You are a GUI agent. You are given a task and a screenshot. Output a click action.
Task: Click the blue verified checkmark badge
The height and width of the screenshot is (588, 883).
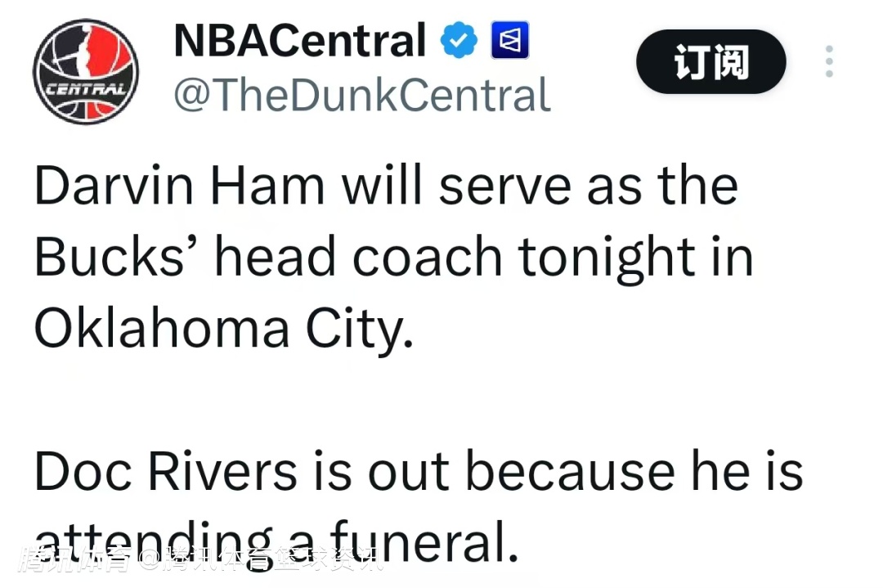point(459,40)
